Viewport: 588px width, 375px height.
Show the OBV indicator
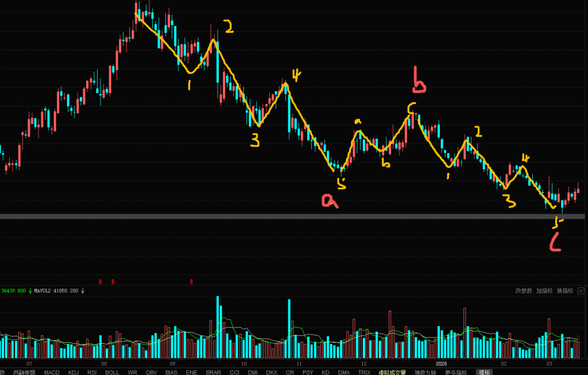pyautogui.click(x=151, y=372)
